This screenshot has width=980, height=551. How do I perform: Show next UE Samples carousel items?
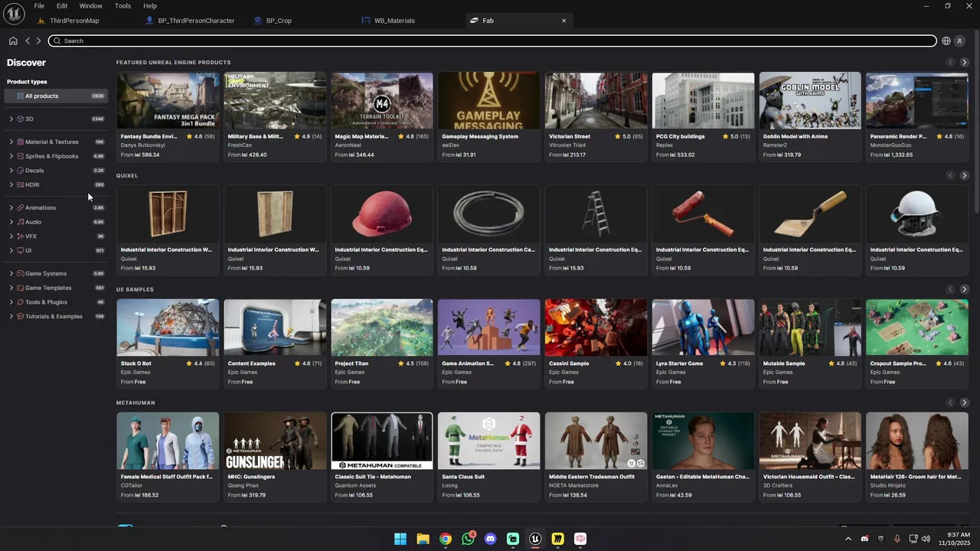pos(964,289)
